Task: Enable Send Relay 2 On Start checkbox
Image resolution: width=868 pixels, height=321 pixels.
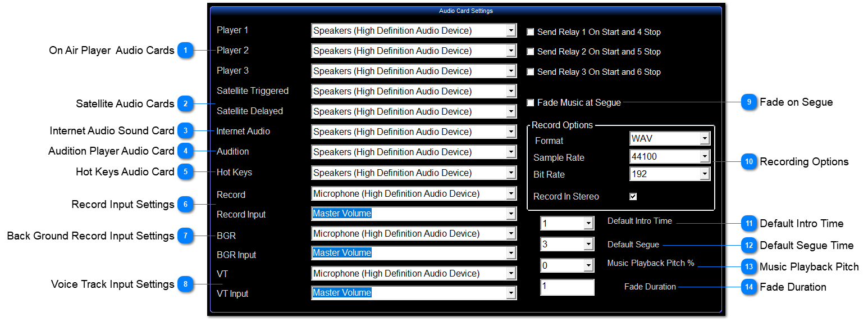Action: pos(530,52)
